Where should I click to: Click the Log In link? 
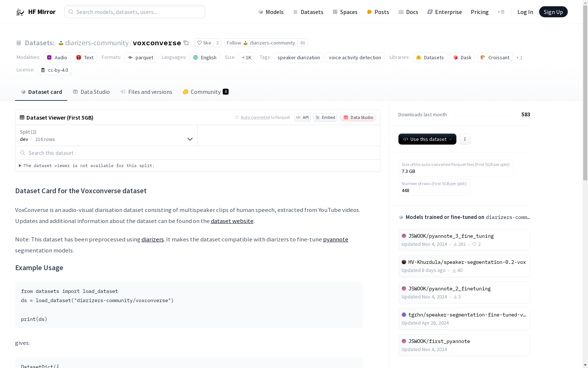(525, 12)
